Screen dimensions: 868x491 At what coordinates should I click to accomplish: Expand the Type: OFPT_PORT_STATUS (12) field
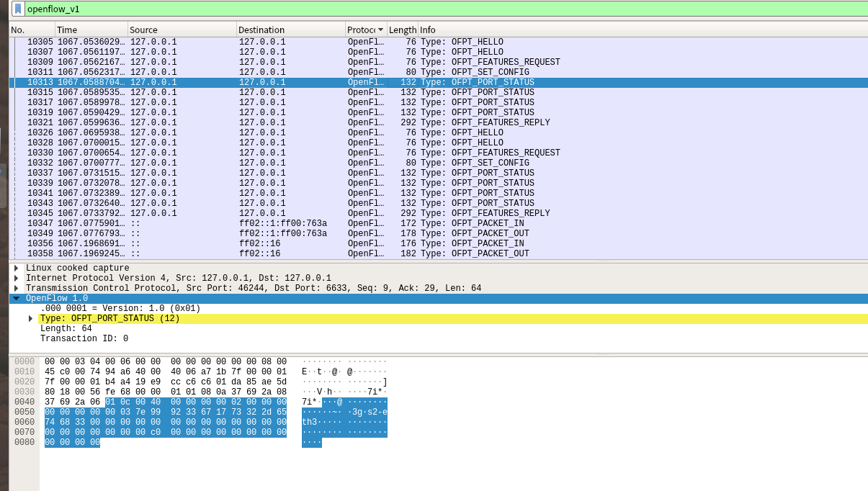[30, 318]
